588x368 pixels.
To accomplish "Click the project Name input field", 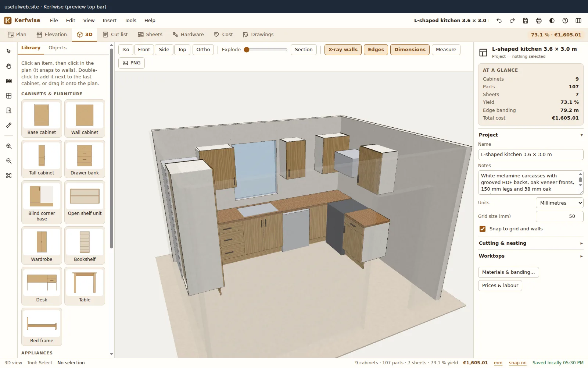I will pyautogui.click(x=531, y=155).
